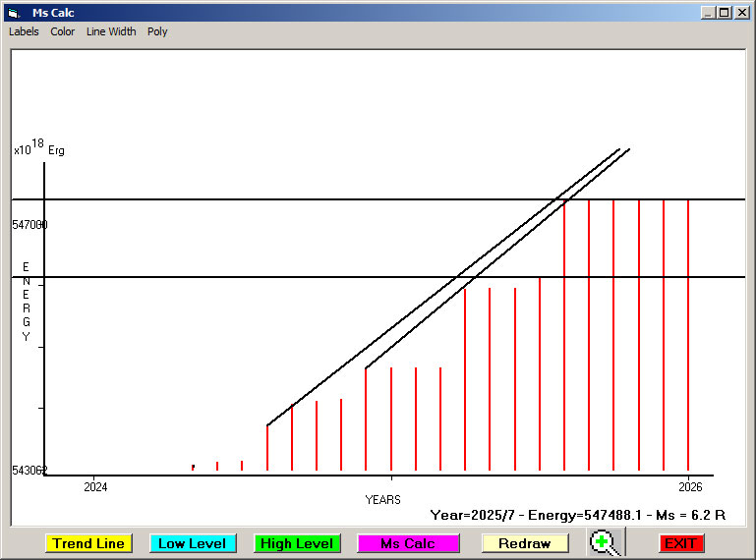The width and height of the screenshot is (756, 560).
Task: Maximize the Ms Calc window
Action: pos(725,13)
